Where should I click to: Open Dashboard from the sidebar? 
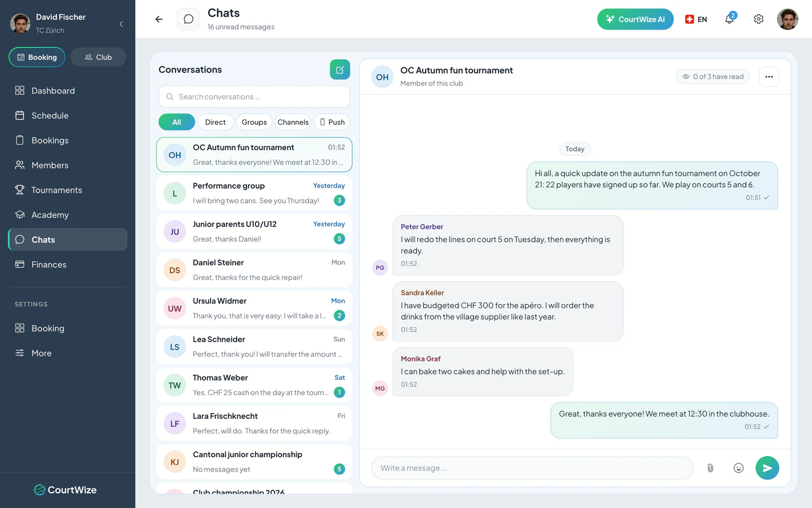[68, 91]
